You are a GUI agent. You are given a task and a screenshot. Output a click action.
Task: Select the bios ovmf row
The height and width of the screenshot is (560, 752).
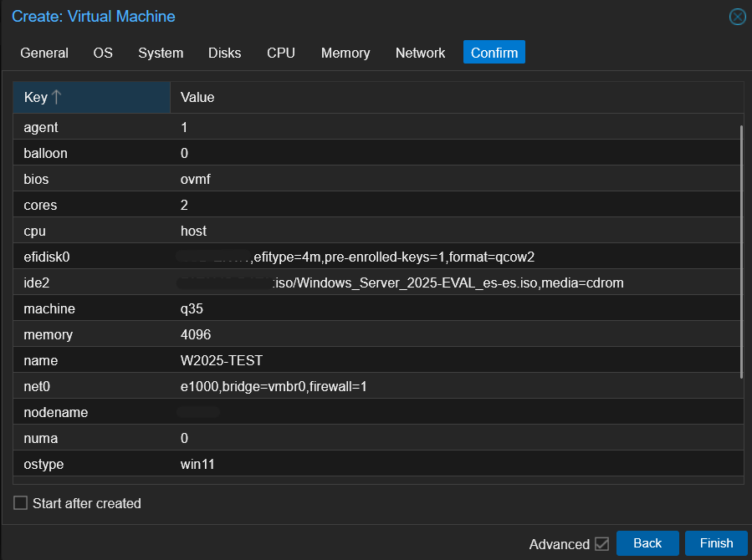[x=376, y=179]
